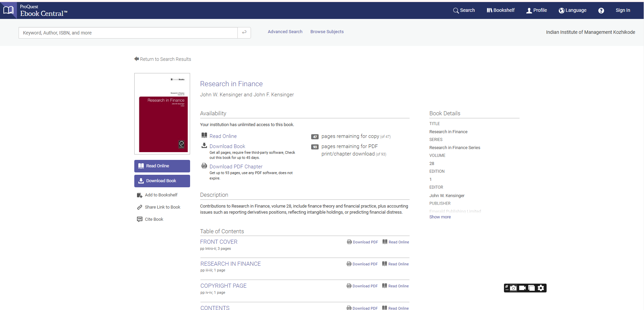Click the keyword search input field
644x310 pixels.
tap(128, 33)
